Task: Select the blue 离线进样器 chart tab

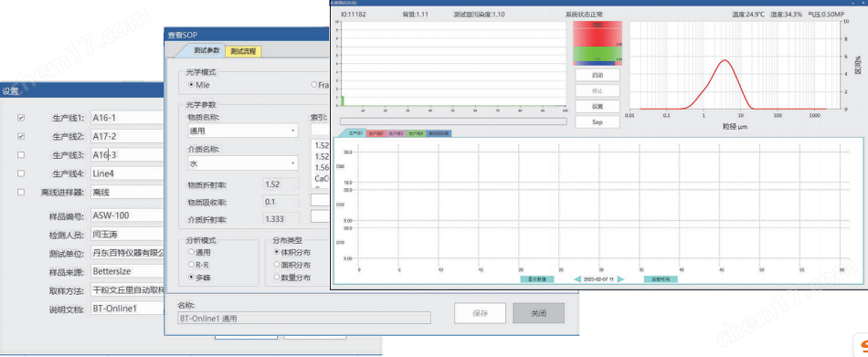Action: coord(439,133)
